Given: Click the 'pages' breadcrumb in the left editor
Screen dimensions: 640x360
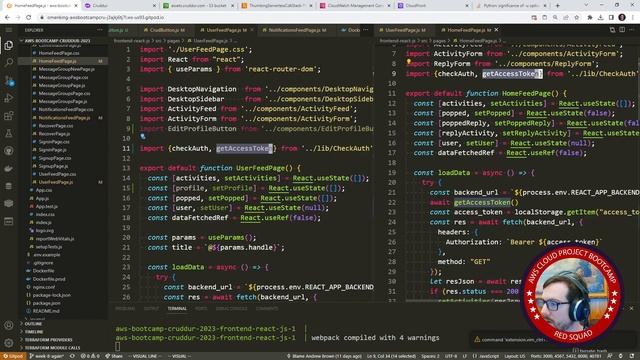Looking at the screenshot, I should coord(173,41).
